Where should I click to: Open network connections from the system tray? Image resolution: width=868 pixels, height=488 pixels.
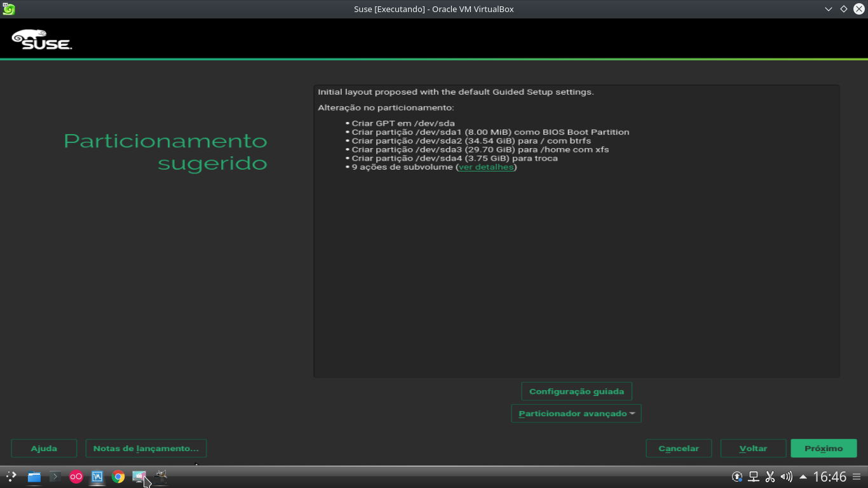pos(752,476)
